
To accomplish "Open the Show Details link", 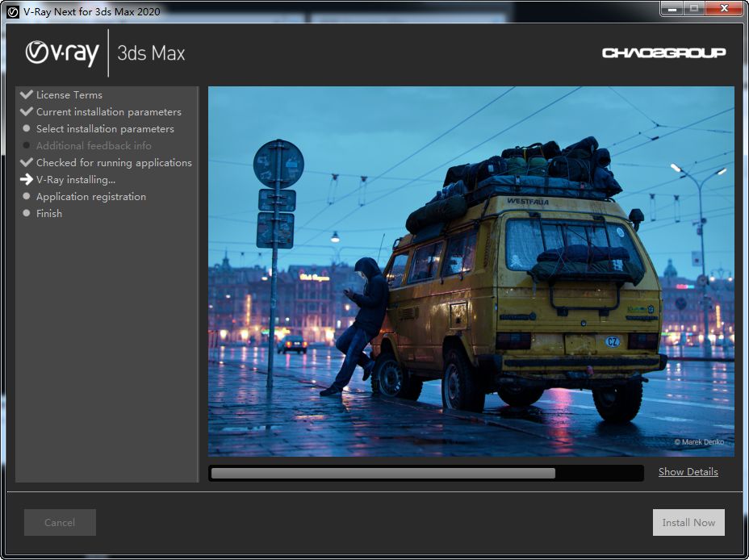I will 688,472.
